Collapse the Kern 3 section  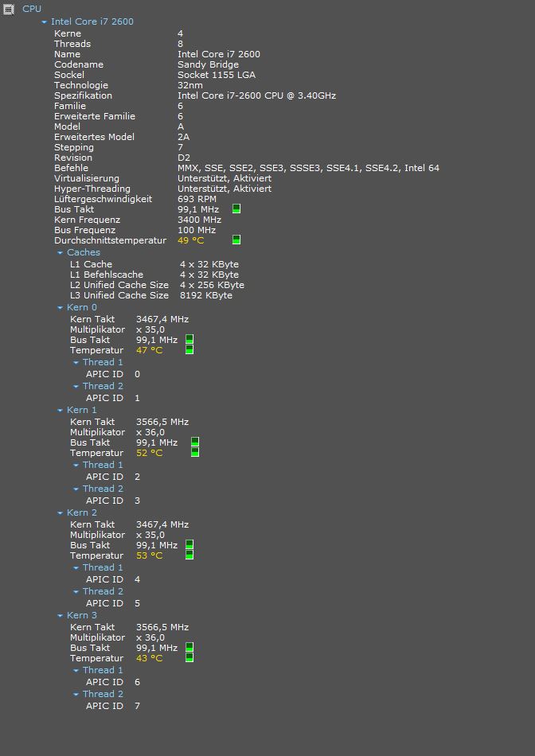coord(61,616)
